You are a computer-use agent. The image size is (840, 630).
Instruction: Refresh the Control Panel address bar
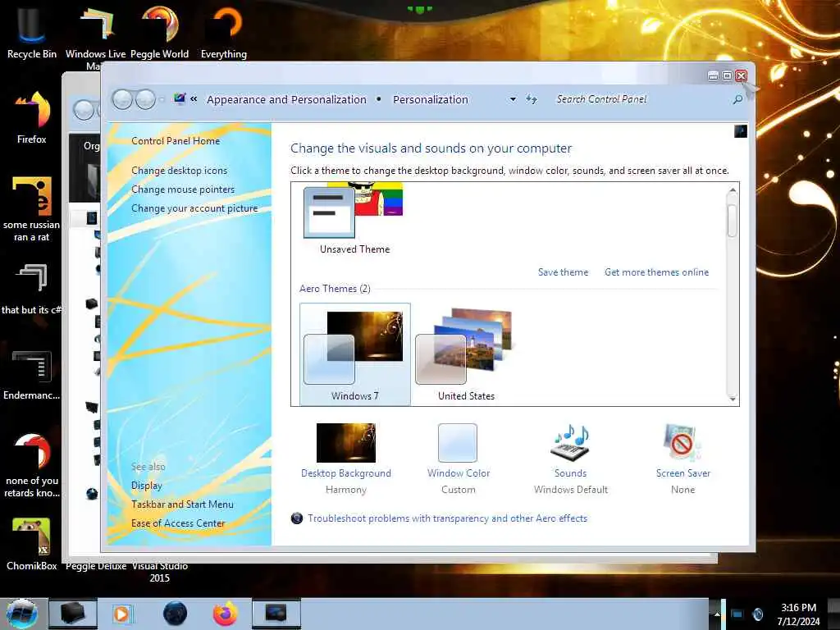click(531, 99)
